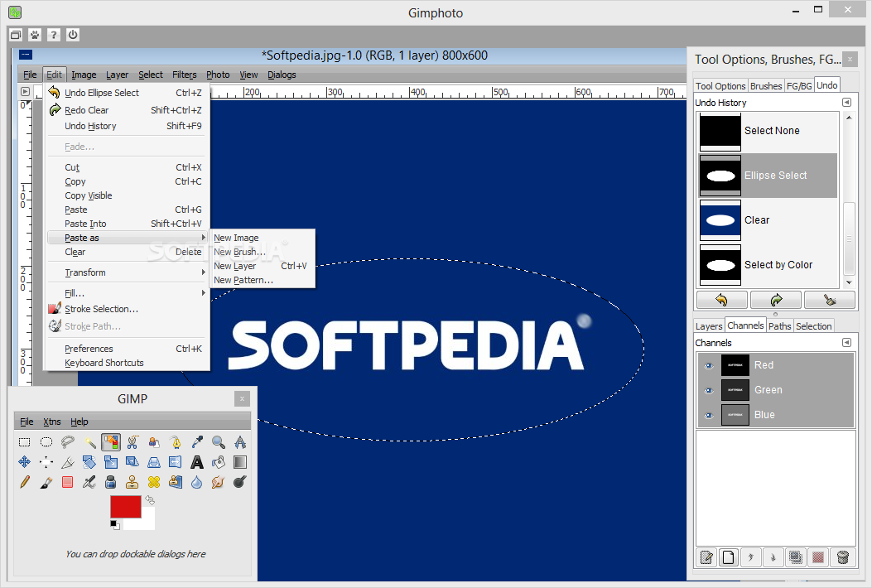
Task: Select the Free Select lasso tool
Action: click(x=68, y=443)
